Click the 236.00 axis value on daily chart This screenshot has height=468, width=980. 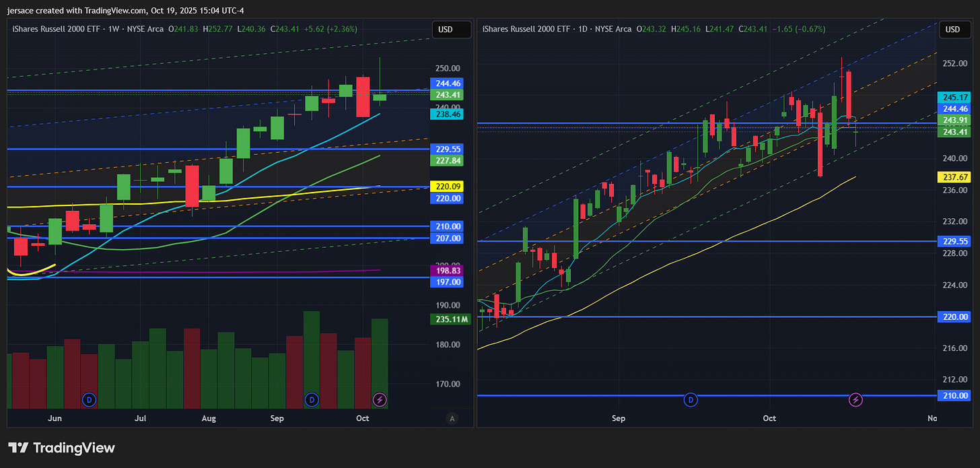point(955,190)
